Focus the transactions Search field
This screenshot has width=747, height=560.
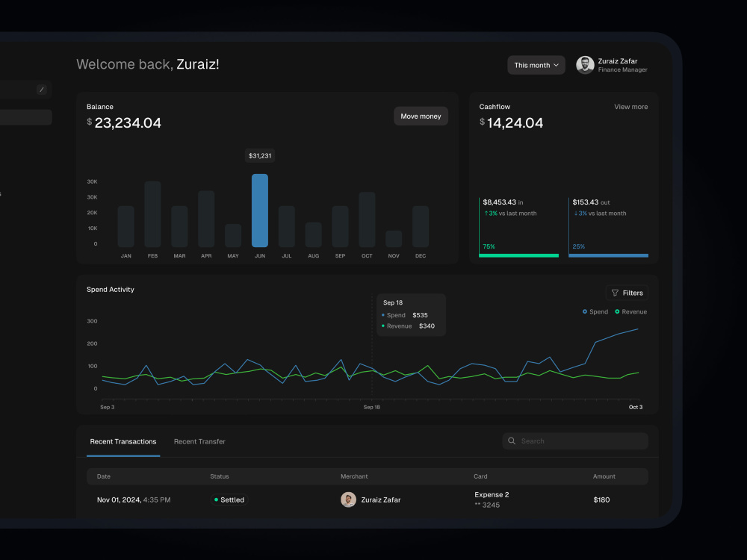coord(575,441)
